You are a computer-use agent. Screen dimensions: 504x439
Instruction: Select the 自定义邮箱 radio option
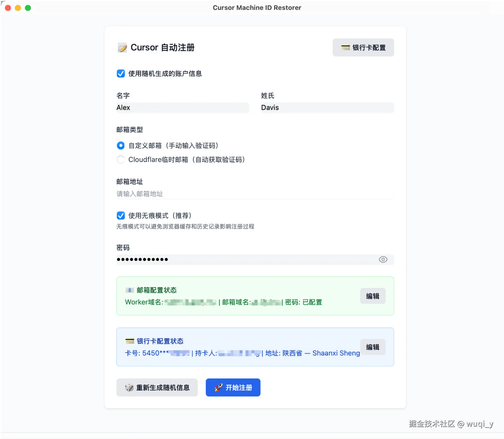[x=121, y=146]
